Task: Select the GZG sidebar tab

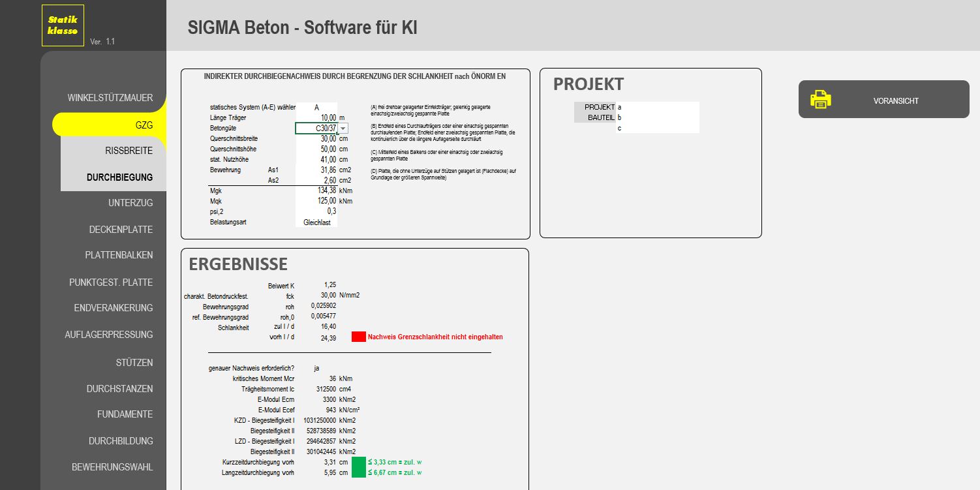Action: click(144, 125)
